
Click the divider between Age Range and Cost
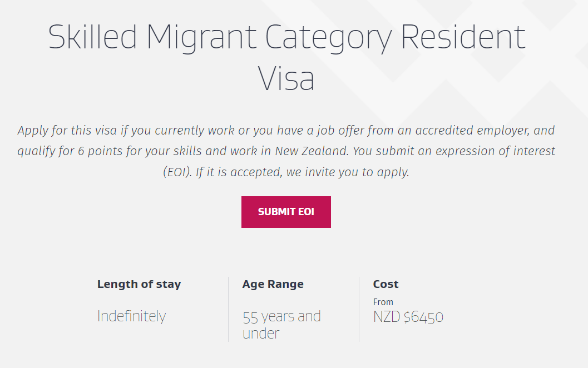pyautogui.click(x=359, y=309)
